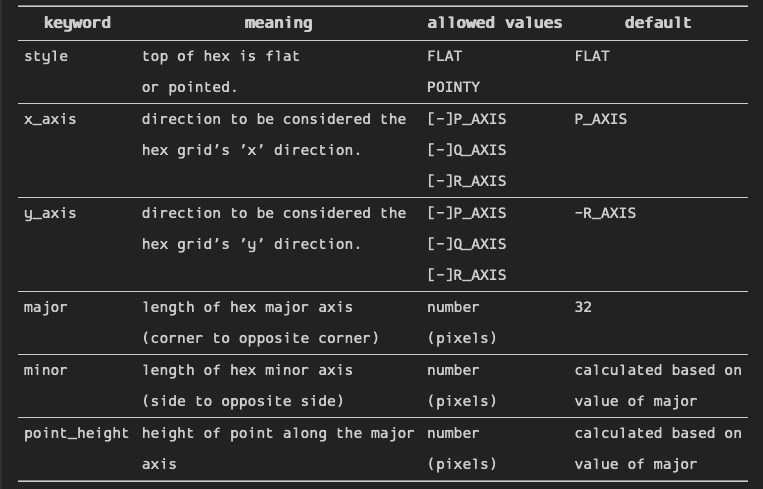Select the 'point_height' keyword cell
The image size is (763, 489).
[x=76, y=434]
